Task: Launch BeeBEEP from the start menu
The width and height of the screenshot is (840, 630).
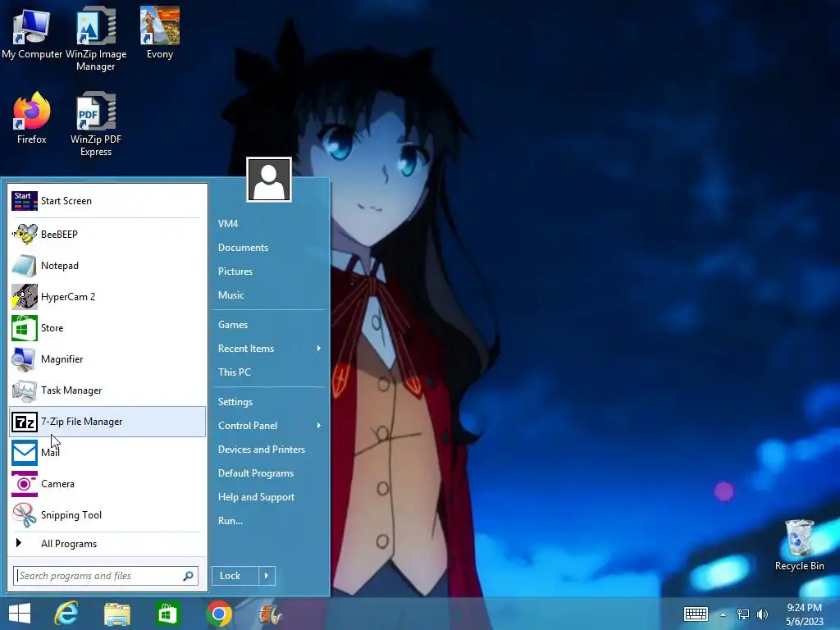Action: (x=107, y=234)
